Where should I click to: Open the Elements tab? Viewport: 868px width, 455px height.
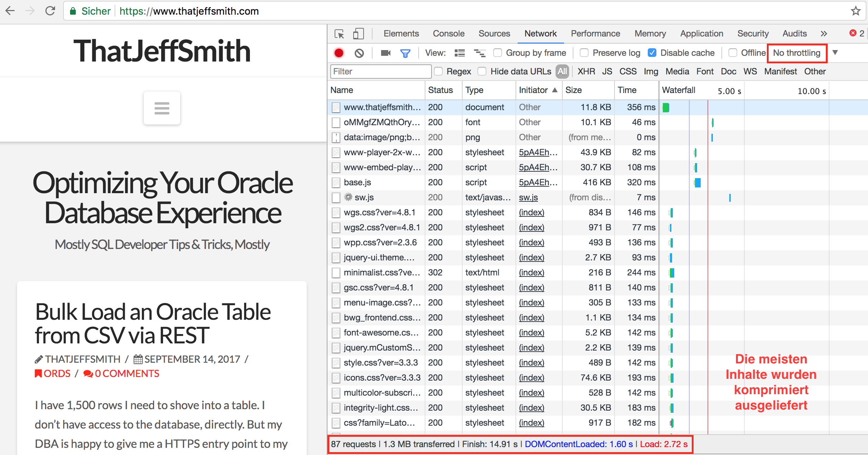click(x=401, y=34)
